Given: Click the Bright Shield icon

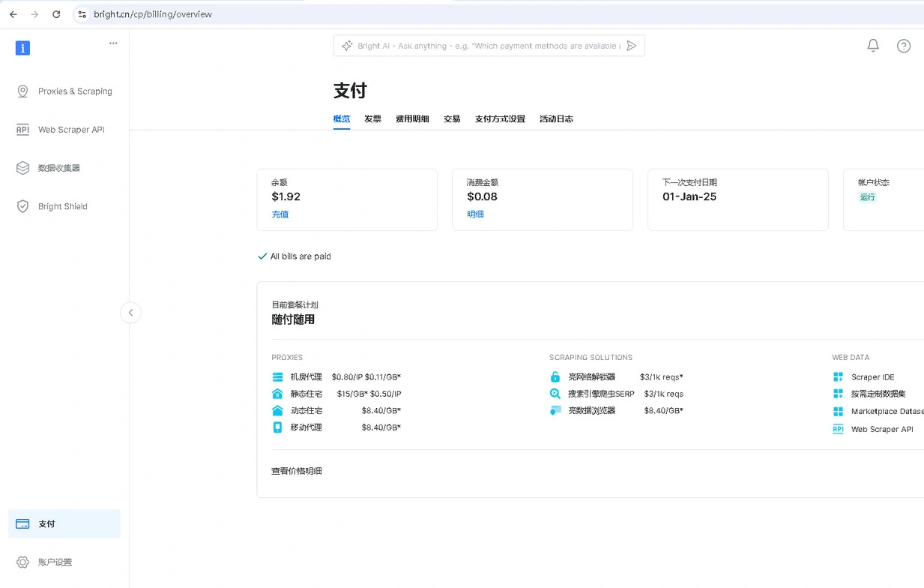Looking at the screenshot, I should point(22,206).
